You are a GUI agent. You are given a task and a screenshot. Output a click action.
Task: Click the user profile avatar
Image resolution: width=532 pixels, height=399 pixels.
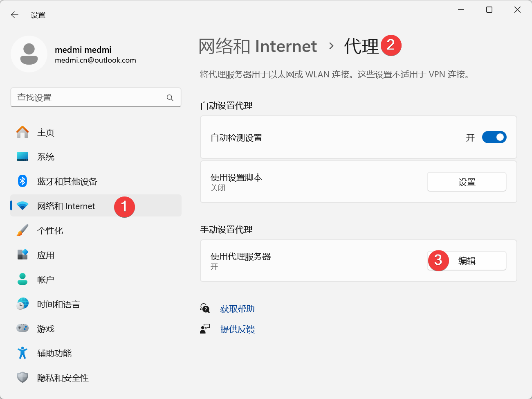[x=29, y=54]
